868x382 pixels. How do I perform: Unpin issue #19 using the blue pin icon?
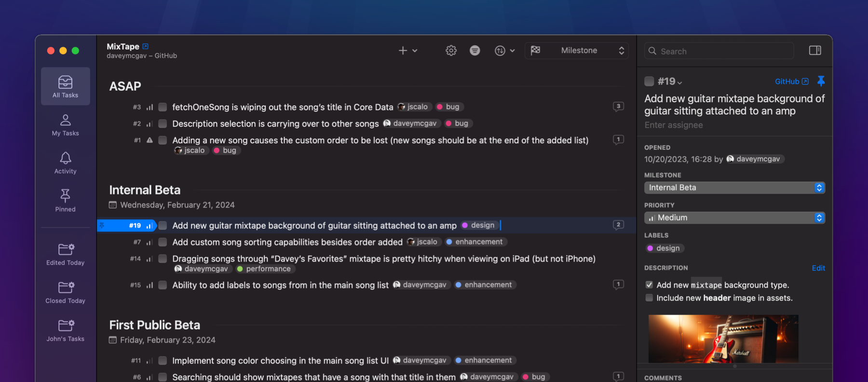[822, 81]
